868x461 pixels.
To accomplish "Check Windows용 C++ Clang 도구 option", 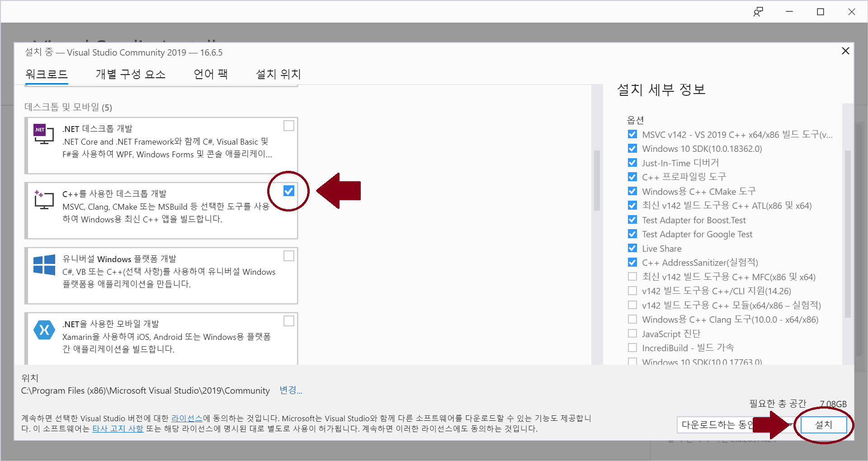I will [632, 319].
